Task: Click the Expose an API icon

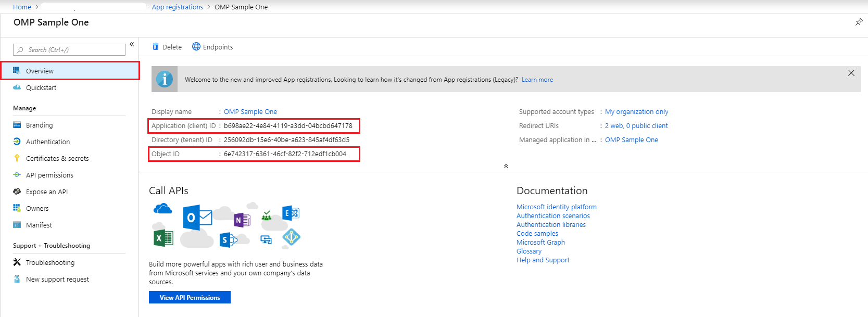Action: click(x=17, y=192)
